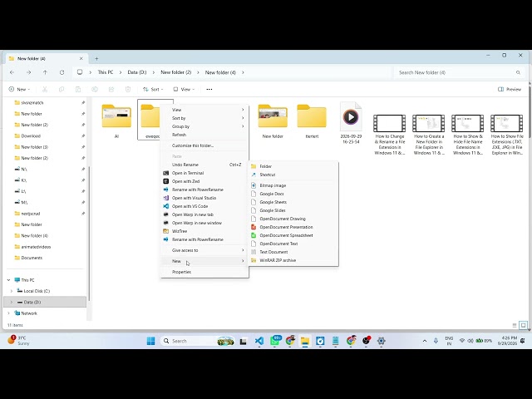Image resolution: width=532 pixels, height=399 pixels.
Task: Click the Up one level arrow
Action: 45,72
